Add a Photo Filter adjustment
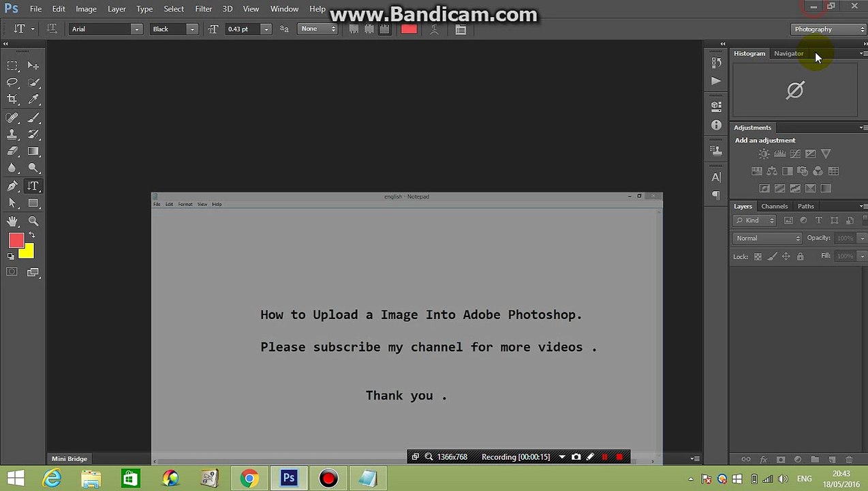 803,171
